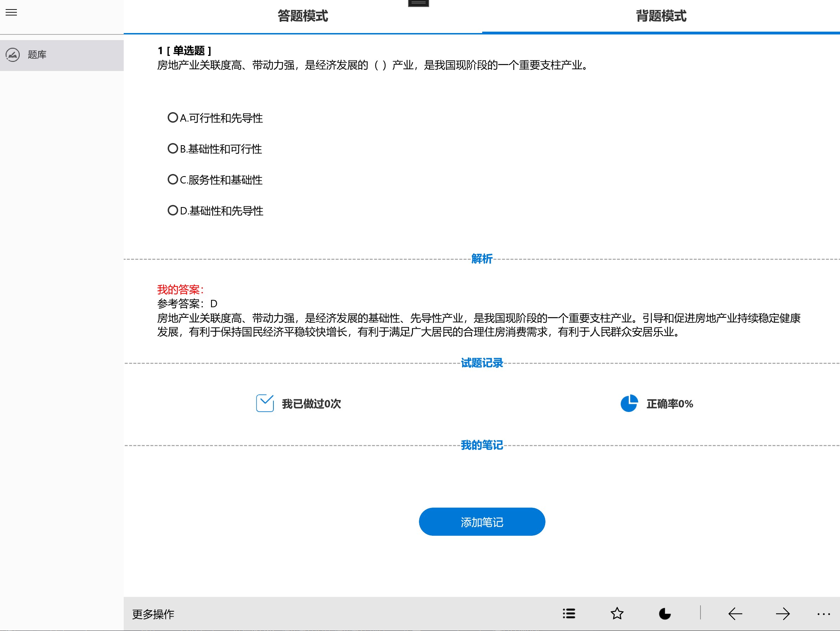The width and height of the screenshot is (840, 631).
Task: Switch to 答题模式 tab
Action: click(303, 16)
